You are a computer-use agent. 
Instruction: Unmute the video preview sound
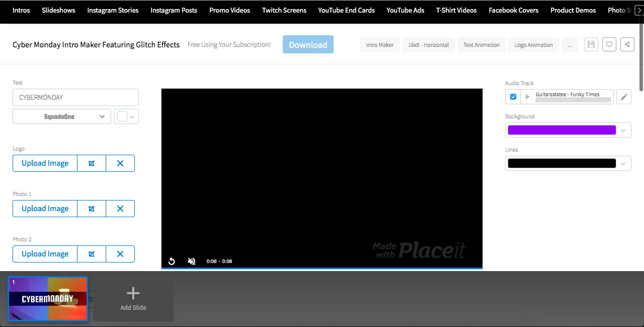192,261
